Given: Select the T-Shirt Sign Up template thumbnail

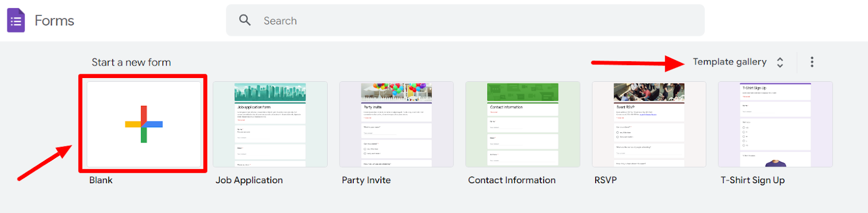Looking at the screenshot, I should (775, 125).
